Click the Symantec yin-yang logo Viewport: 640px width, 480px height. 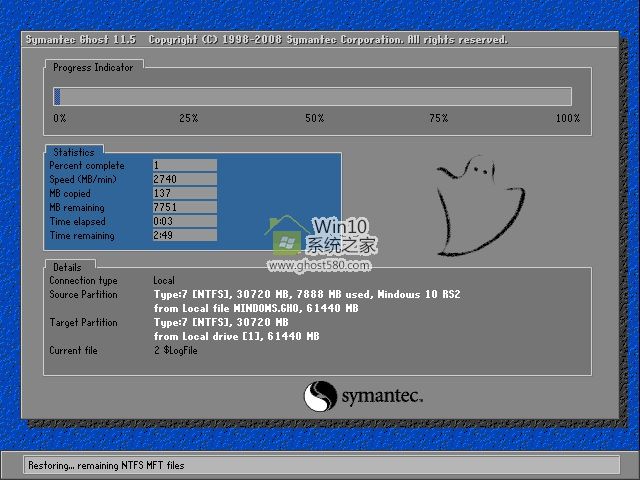point(319,397)
